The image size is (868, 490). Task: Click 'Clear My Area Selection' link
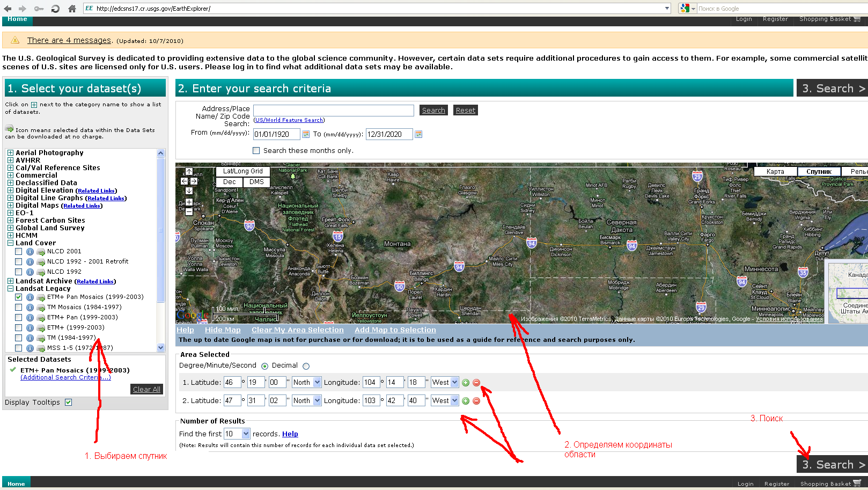point(298,330)
